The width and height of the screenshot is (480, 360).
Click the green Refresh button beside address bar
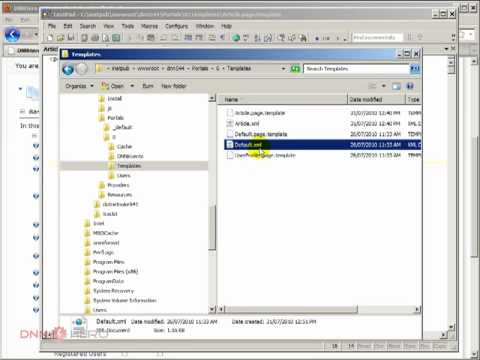[x=295, y=69]
